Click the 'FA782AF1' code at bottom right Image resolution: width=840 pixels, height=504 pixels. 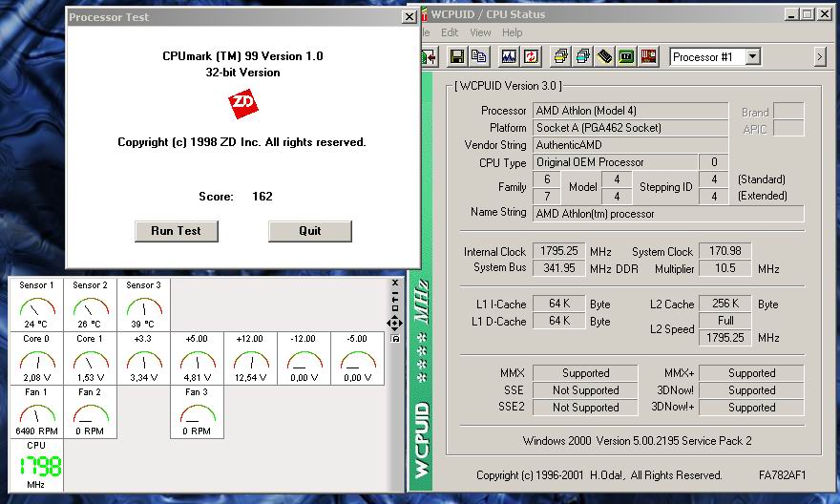pyautogui.click(x=782, y=475)
